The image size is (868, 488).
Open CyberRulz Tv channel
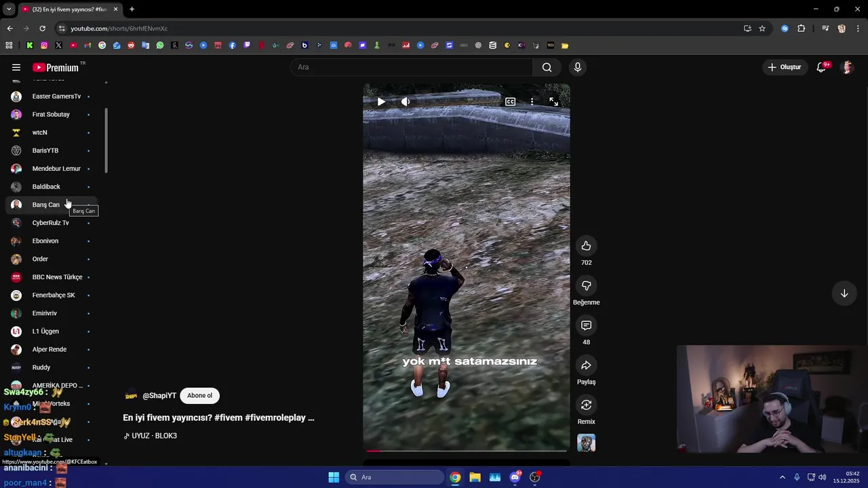pyautogui.click(x=53, y=223)
